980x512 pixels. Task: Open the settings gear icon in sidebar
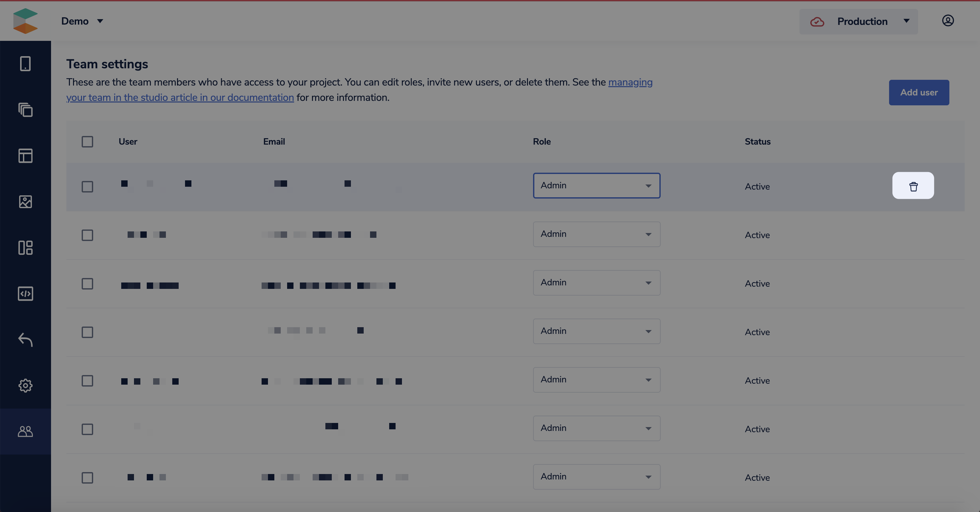pos(25,386)
